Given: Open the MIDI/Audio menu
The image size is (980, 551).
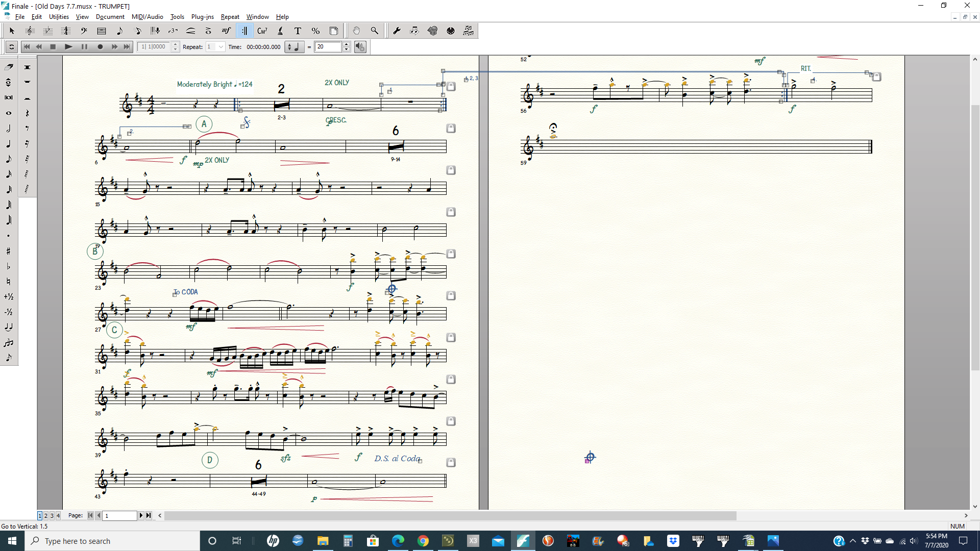Looking at the screenshot, I should (147, 17).
